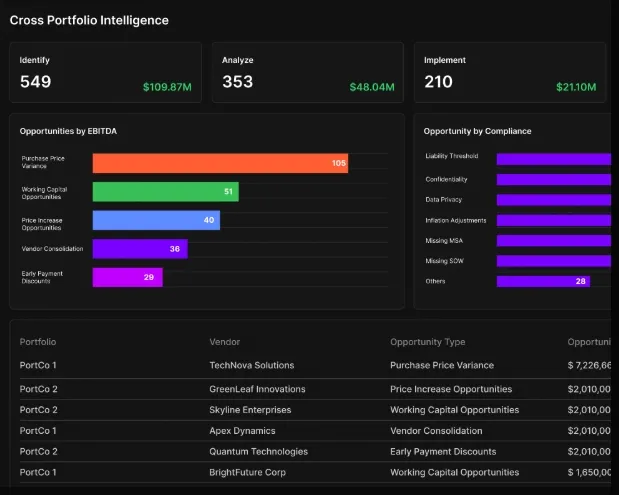Click Purchase Price Variance in the TechNova row
This screenshot has width=619, height=495.
click(x=442, y=365)
